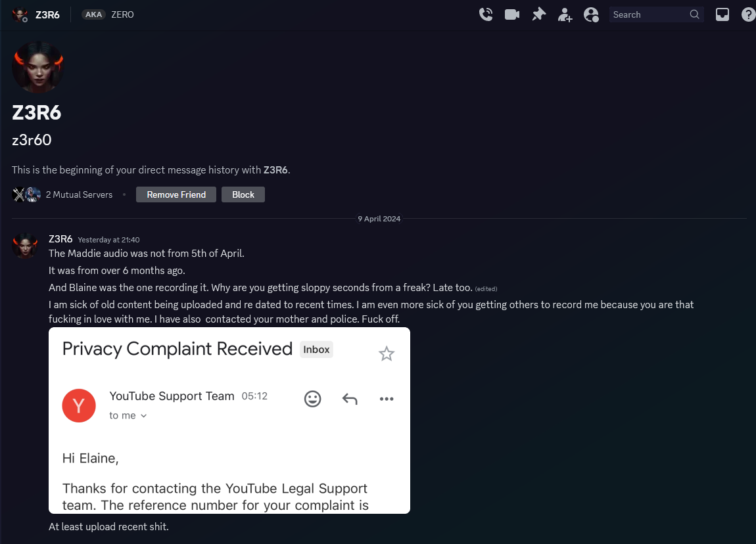This screenshot has width=756, height=544.
Task: Click the AKA badge in header
Action: pyautogui.click(x=93, y=14)
